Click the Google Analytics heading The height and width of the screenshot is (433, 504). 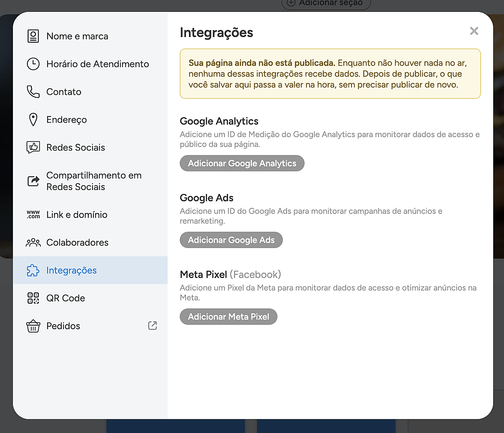pos(219,121)
